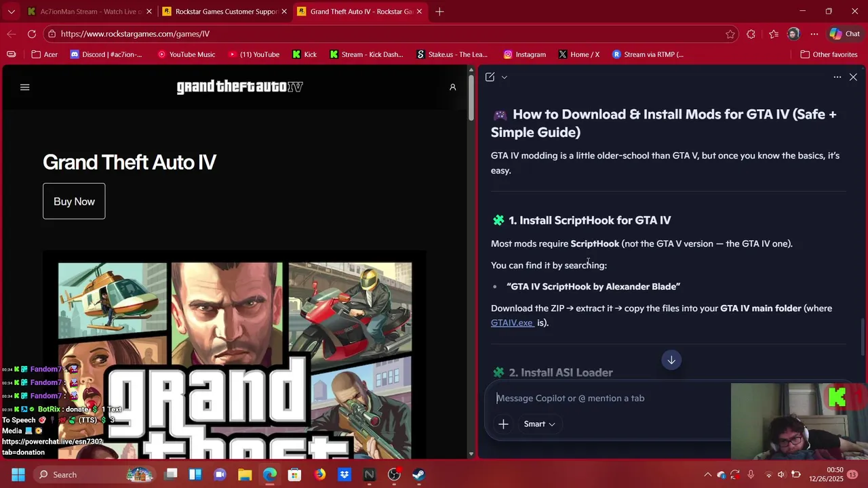
Task: Open Stream via RTMP bookmark
Action: coord(648,54)
